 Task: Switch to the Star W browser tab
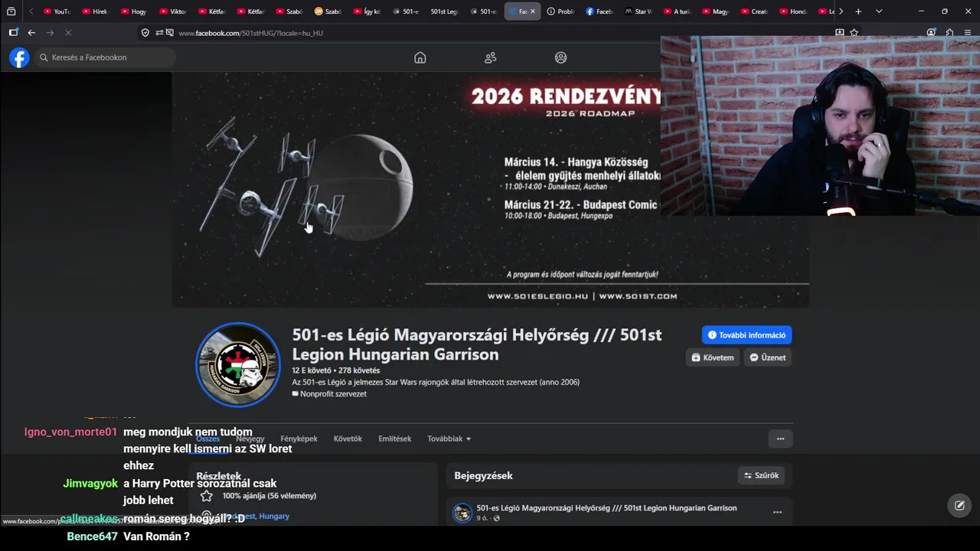[x=639, y=11]
